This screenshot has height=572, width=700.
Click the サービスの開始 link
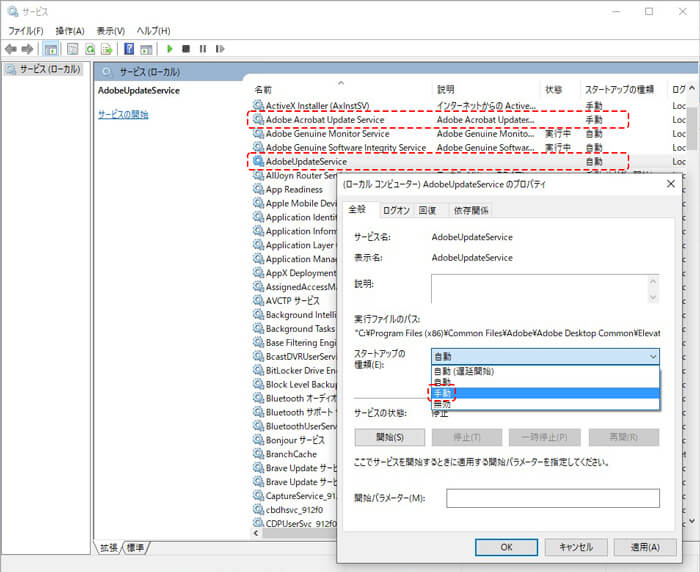point(123,114)
